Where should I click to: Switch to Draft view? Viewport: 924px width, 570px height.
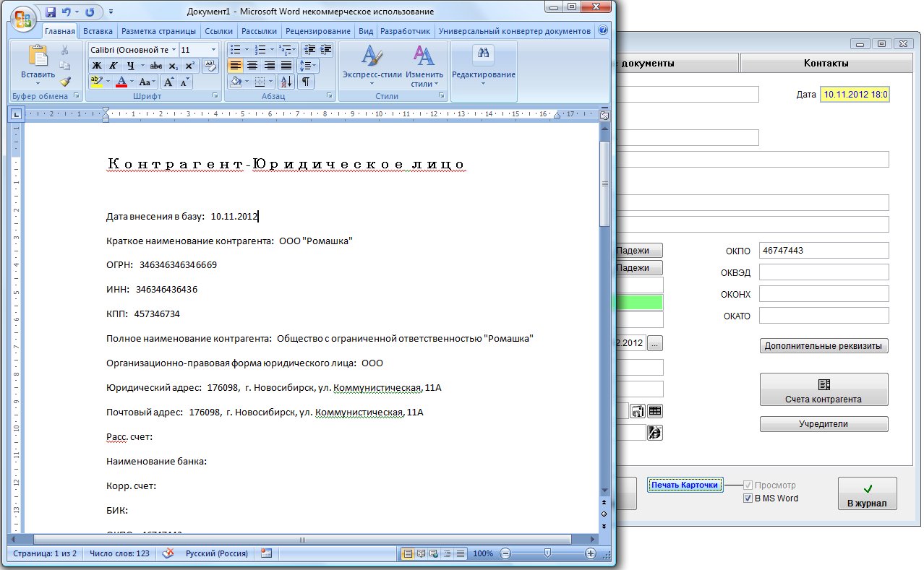point(460,553)
